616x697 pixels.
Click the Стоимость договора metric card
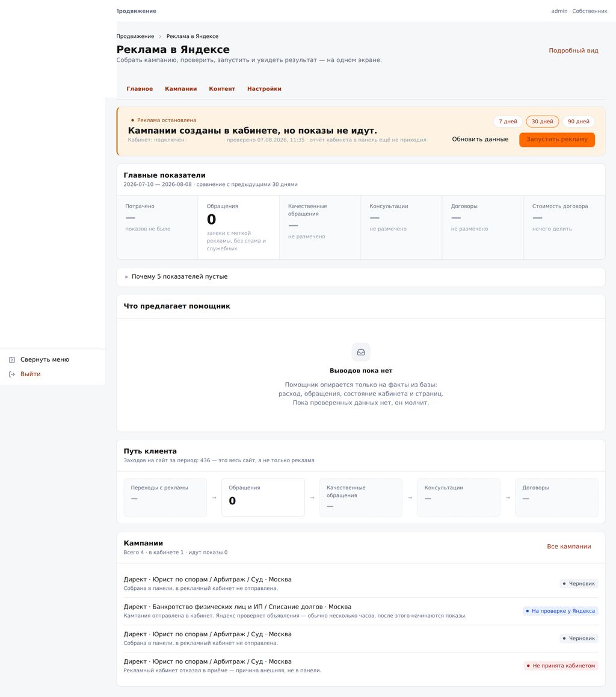(564, 227)
